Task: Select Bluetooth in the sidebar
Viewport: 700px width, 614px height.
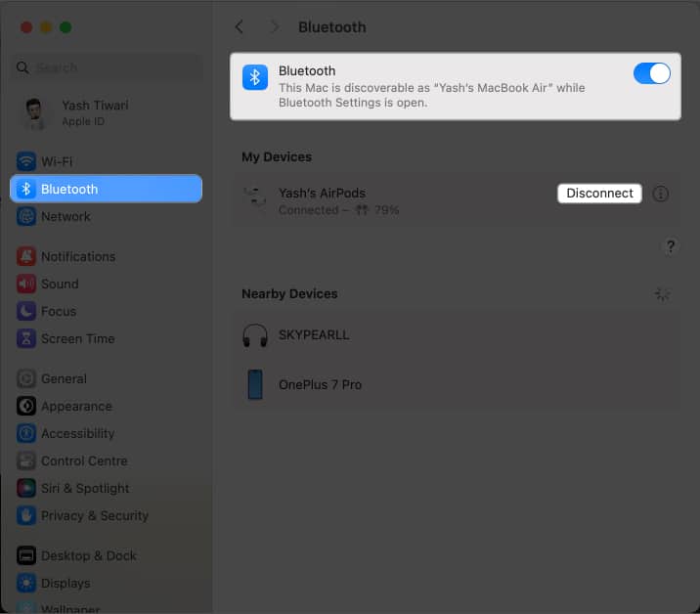Action: point(107,189)
